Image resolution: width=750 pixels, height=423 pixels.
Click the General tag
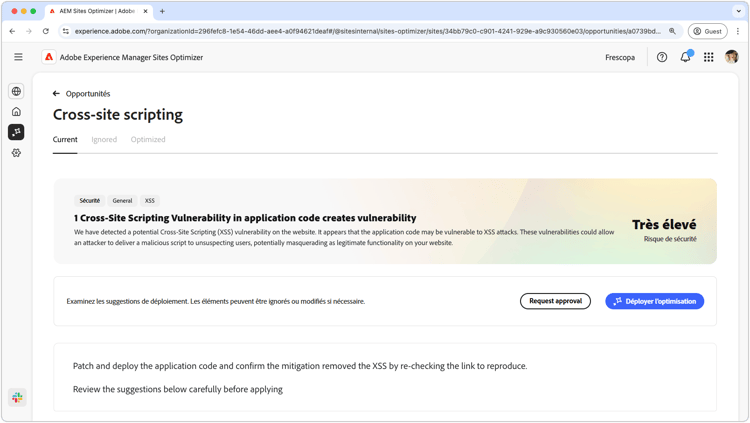click(x=122, y=200)
